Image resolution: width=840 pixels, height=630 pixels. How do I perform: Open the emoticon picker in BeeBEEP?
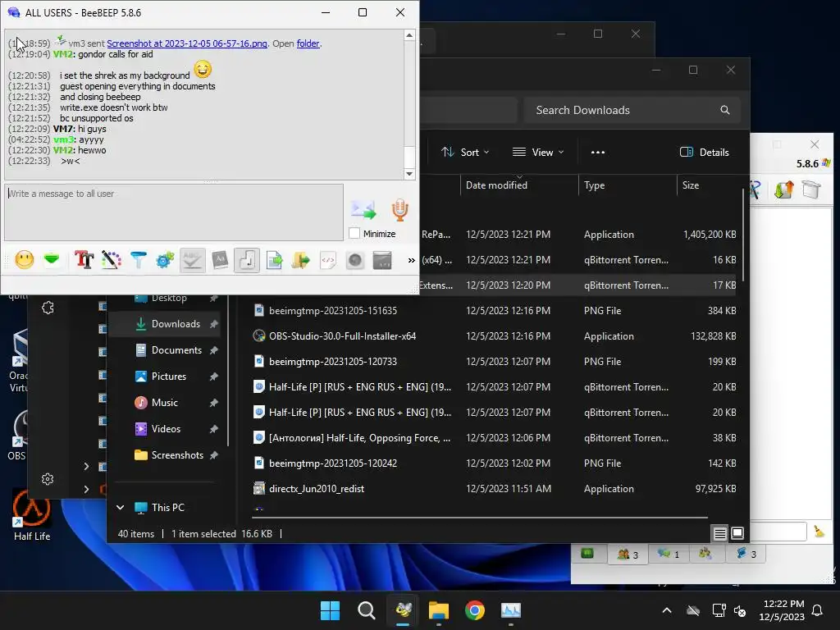pyautogui.click(x=24, y=260)
